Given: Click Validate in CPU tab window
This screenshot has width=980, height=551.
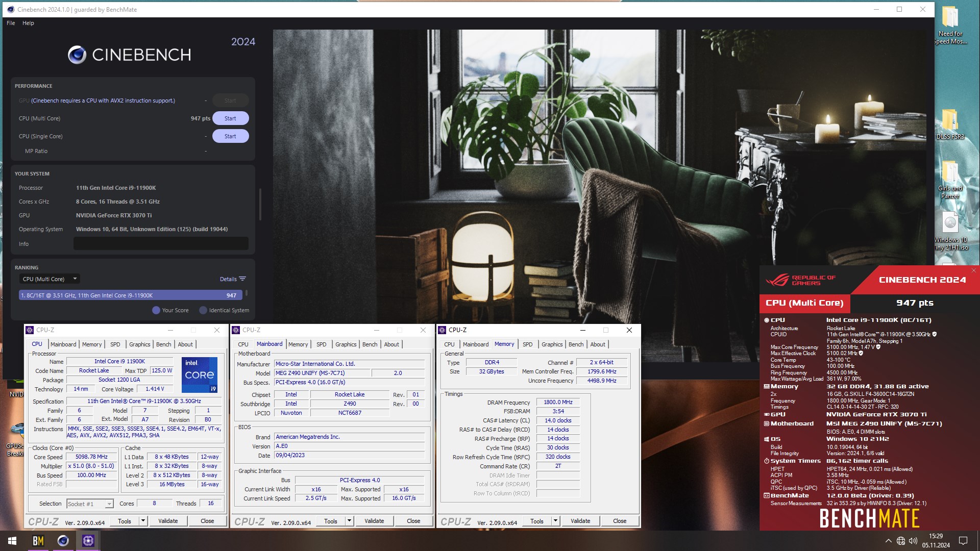Looking at the screenshot, I should pyautogui.click(x=168, y=521).
